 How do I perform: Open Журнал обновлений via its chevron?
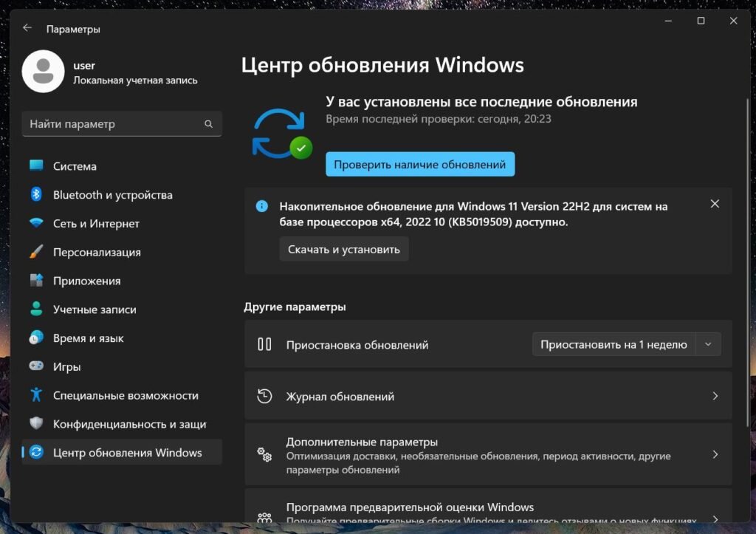click(715, 396)
